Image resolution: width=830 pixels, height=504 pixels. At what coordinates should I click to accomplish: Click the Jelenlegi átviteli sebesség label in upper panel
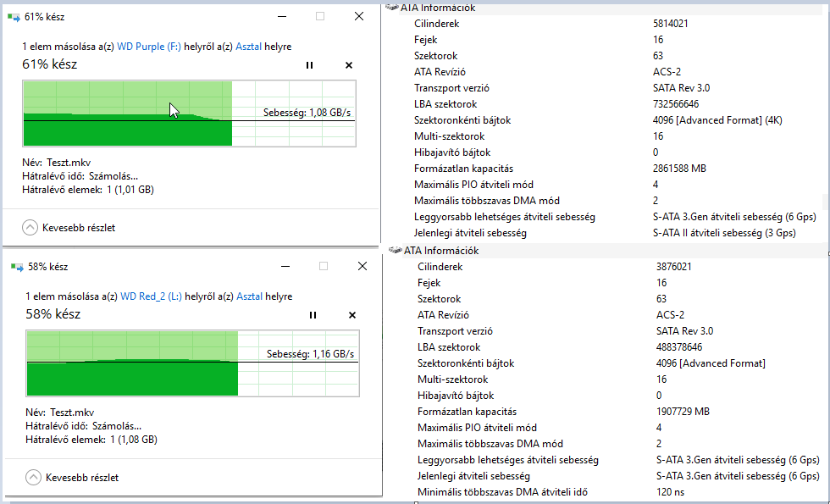tap(470, 233)
